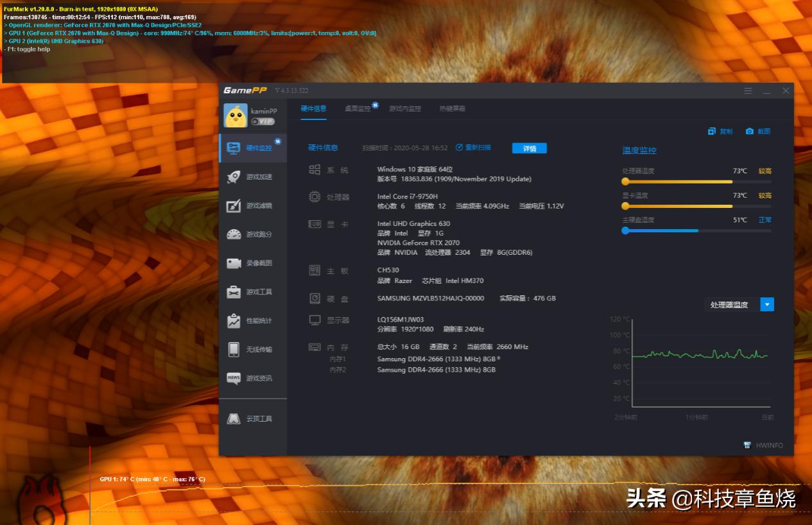This screenshot has width=812, height=525.
Task: Click the 处理器 CPU chip icon
Action: pyautogui.click(x=315, y=197)
